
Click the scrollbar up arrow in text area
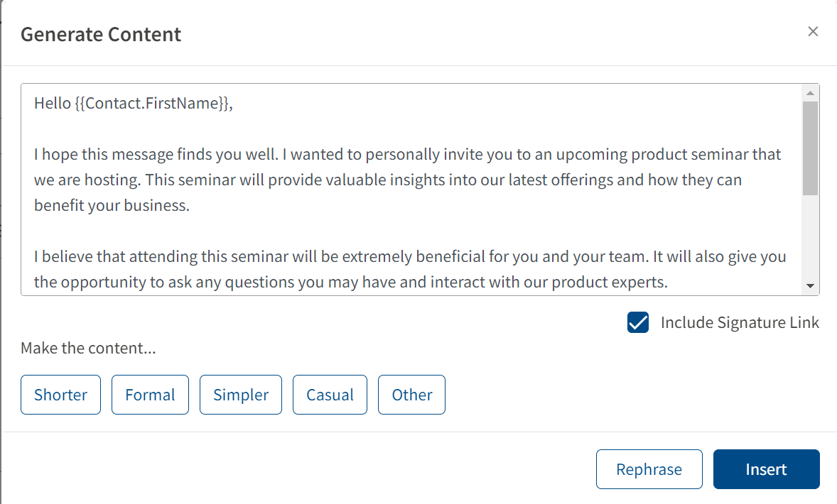pos(810,93)
